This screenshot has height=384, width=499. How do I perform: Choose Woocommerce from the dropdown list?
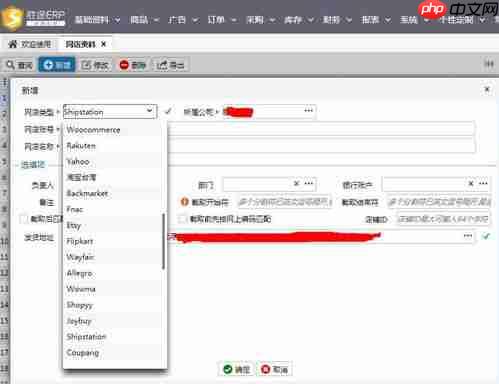click(x=113, y=130)
